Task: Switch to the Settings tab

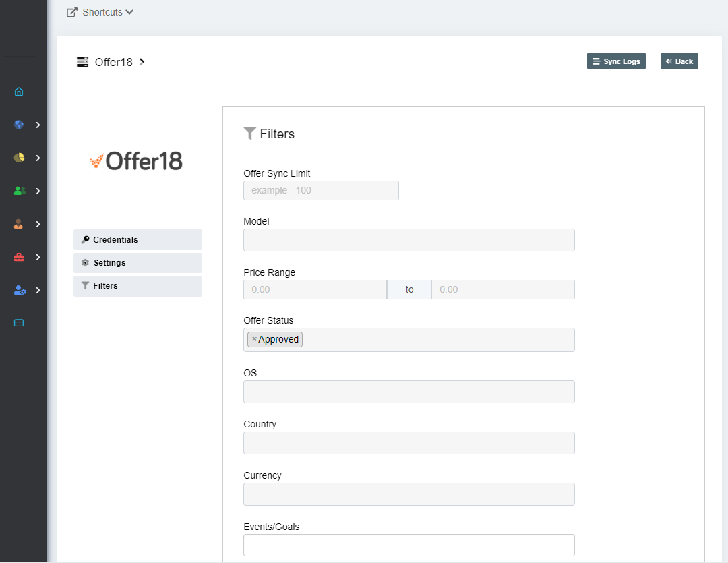Action: click(x=138, y=263)
